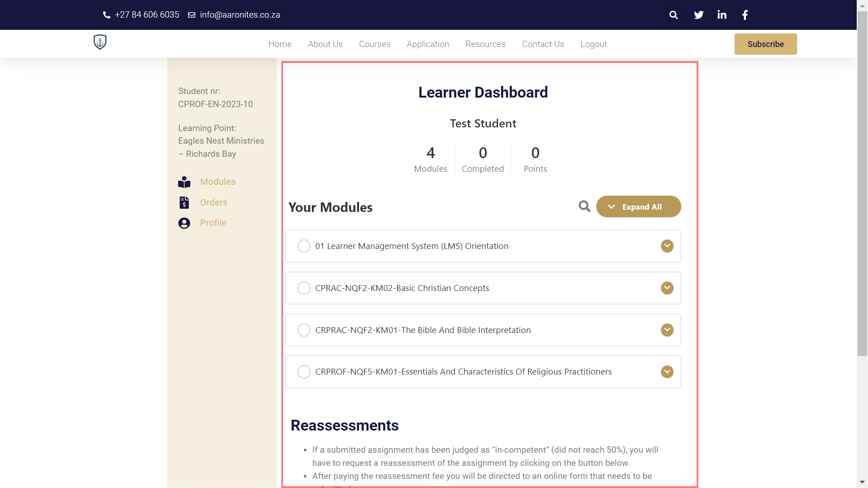Expand CRPROF-NQF5-KM01 Essentials module chevron

coord(667,372)
